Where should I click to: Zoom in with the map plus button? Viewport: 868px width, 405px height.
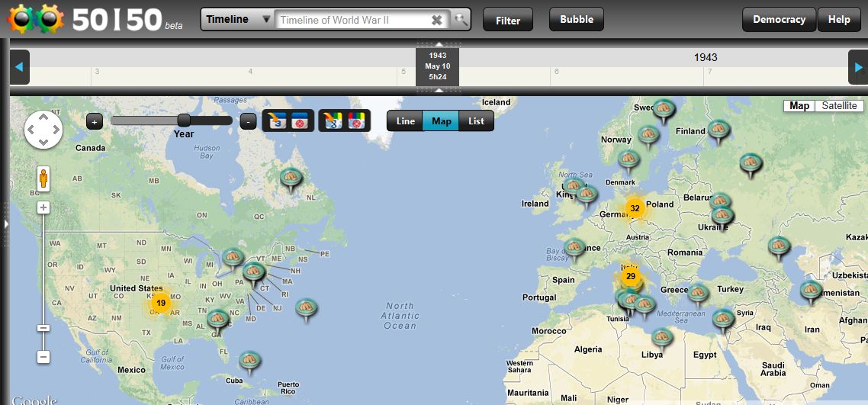tap(43, 208)
